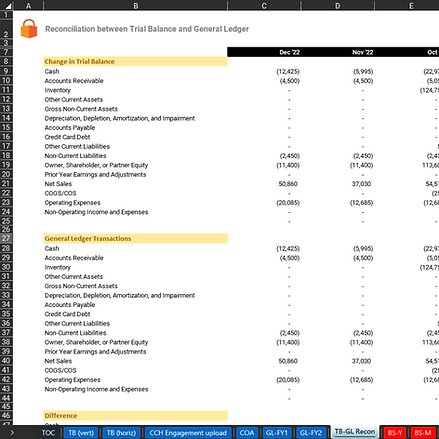Select 'Cash' label in row 9
439x439 pixels.
pos(52,71)
